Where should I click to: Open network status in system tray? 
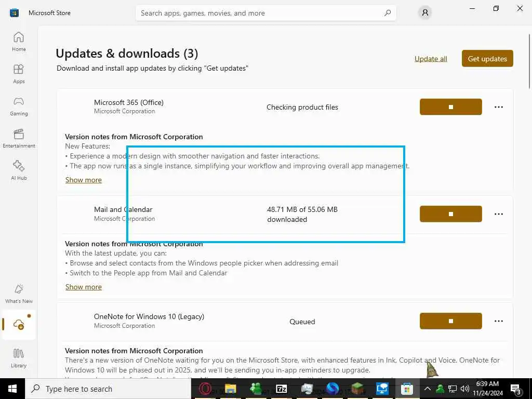coord(453,389)
